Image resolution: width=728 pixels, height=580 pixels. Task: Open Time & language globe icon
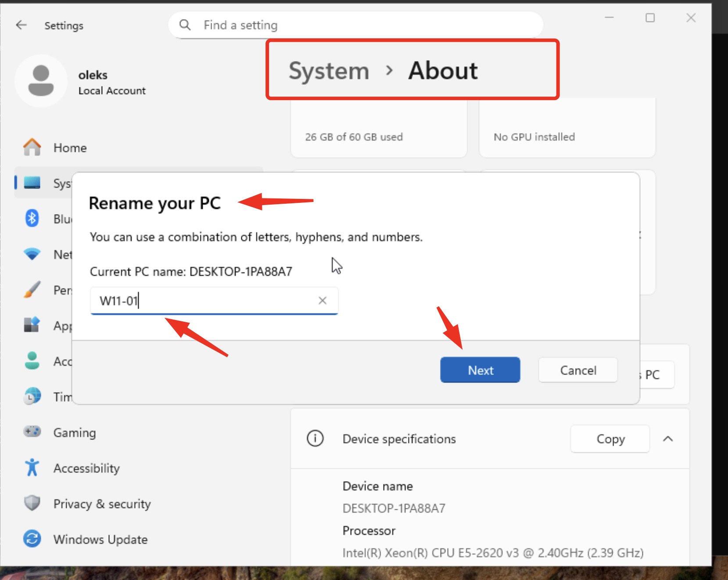click(32, 396)
